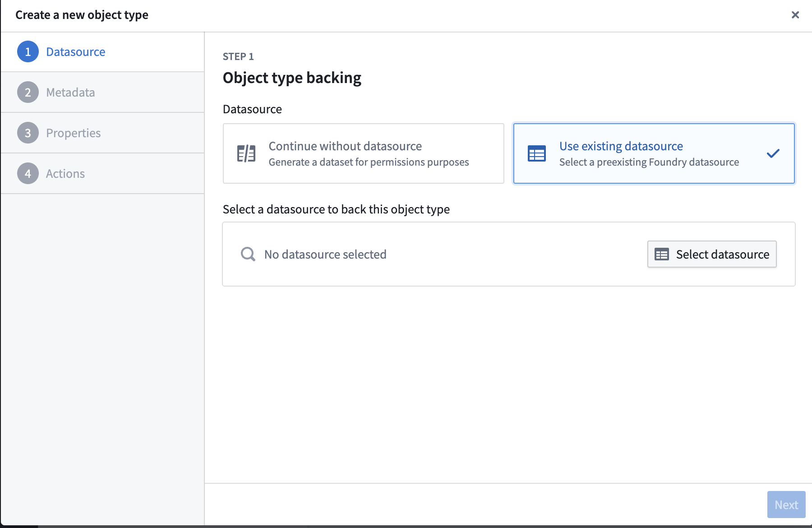Click the 'Object type backing' heading
The width and height of the screenshot is (812, 528).
[292, 78]
